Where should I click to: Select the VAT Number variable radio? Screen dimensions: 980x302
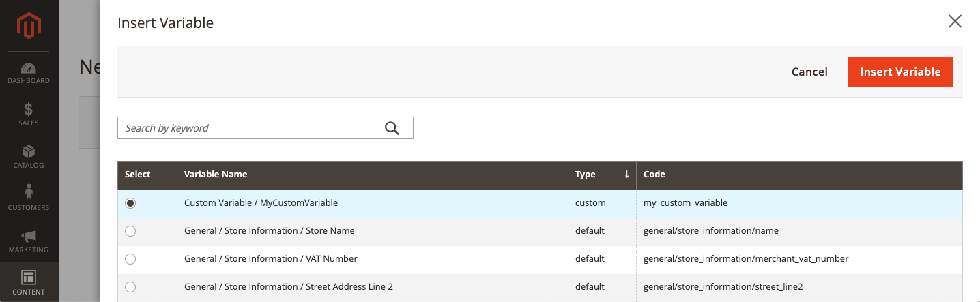(x=130, y=259)
